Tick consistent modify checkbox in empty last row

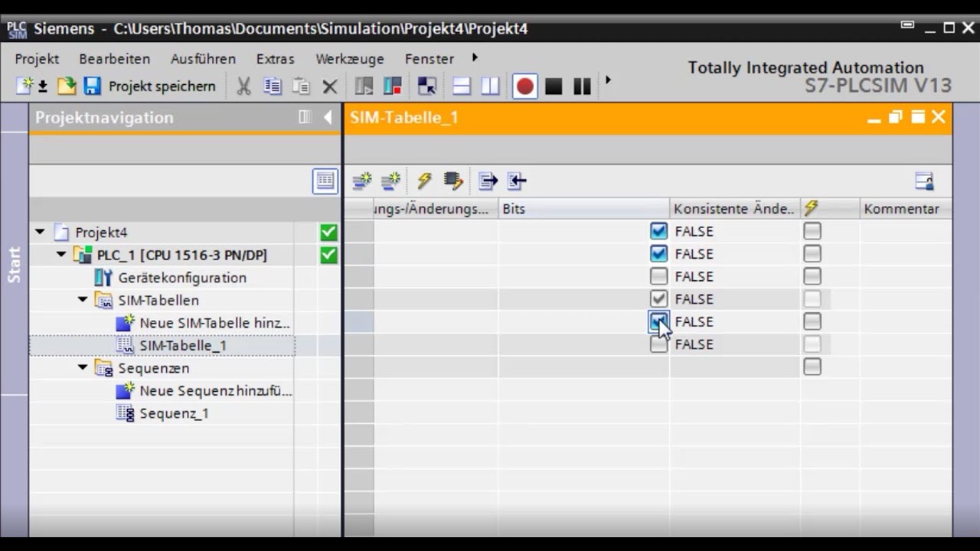[812, 367]
